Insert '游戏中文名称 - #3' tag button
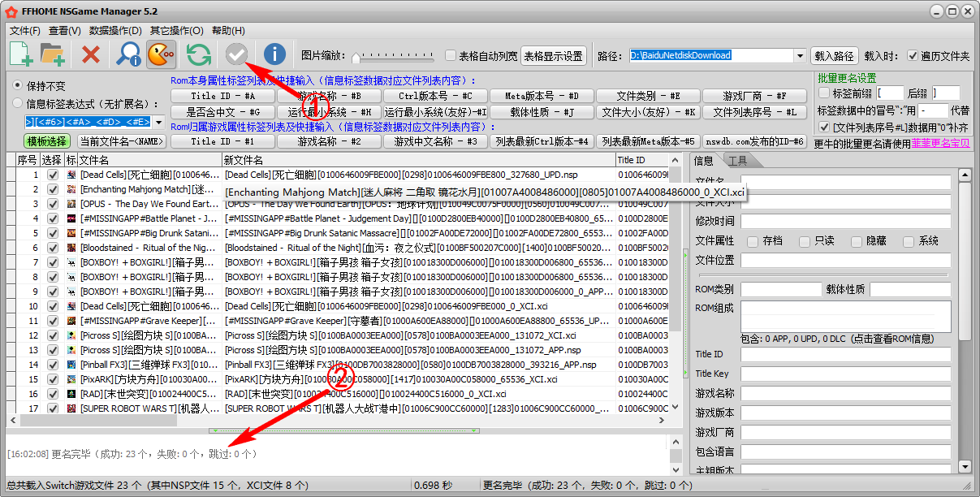Image resolution: width=980 pixels, height=497 pixels. pos(435,141)
